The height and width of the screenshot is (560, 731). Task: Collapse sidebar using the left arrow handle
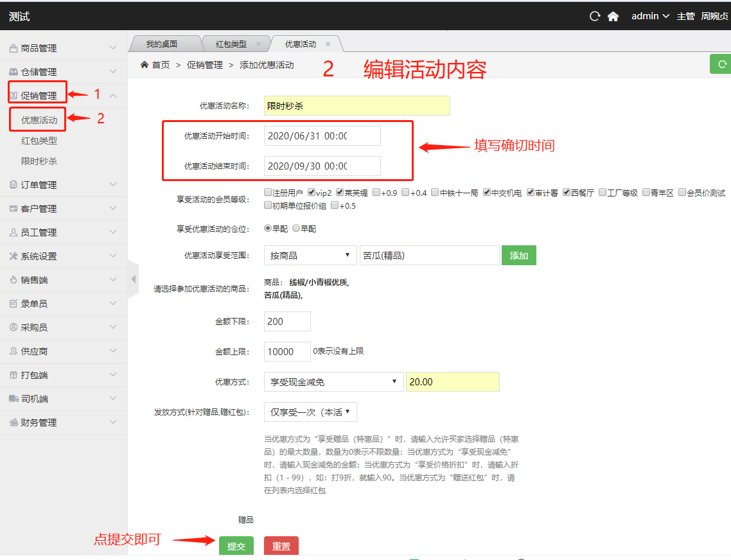click(134, 279)
